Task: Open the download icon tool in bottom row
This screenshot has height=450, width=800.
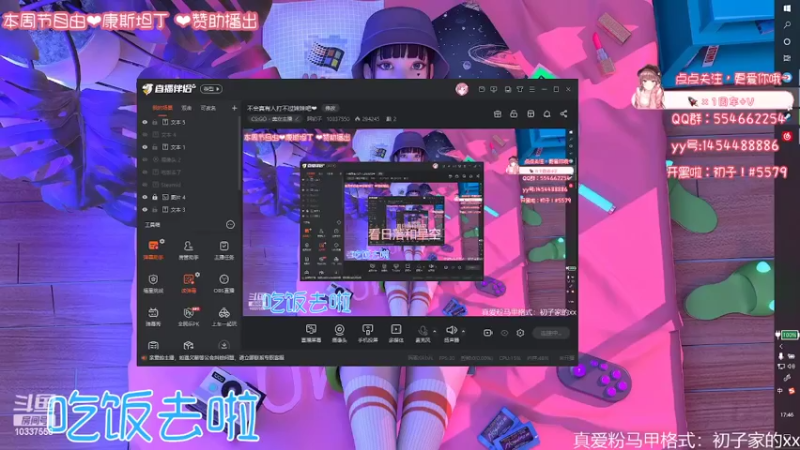Action: [223, 345]
